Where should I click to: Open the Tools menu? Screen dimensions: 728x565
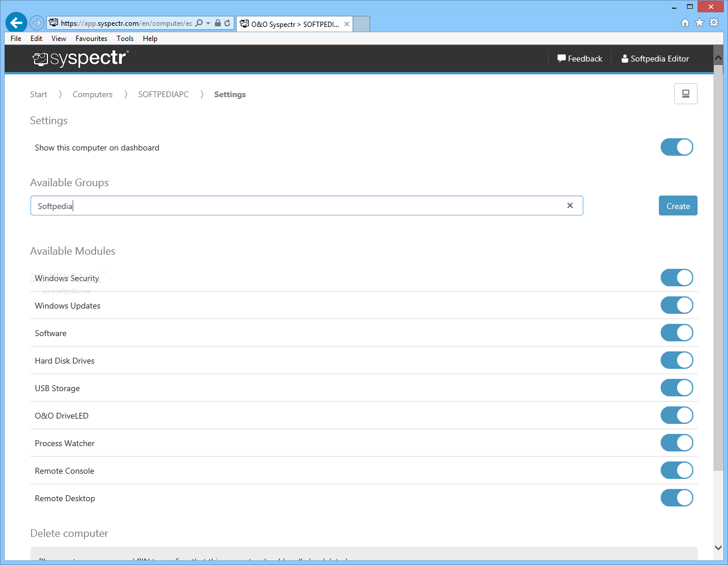tap(125, 39)
